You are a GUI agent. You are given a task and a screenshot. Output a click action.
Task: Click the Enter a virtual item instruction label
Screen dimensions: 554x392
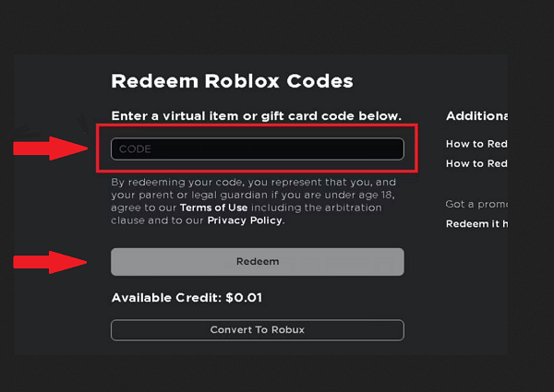pos(256,116)
